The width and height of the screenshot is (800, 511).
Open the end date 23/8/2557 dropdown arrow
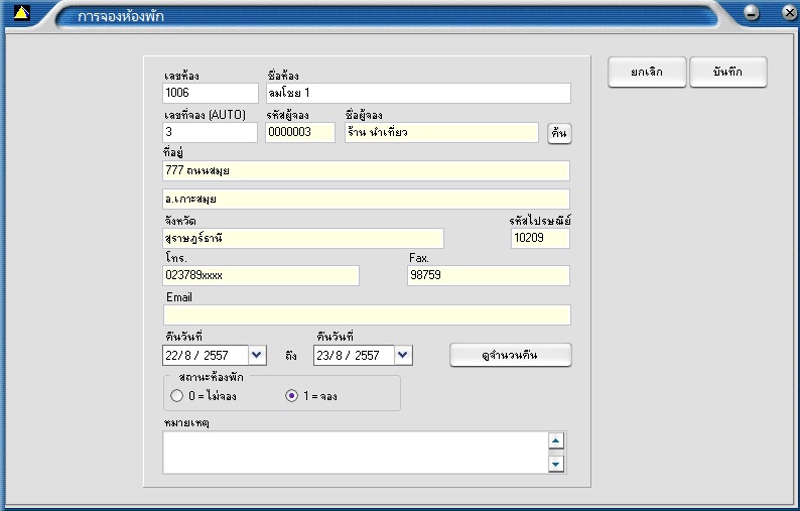point(403,355)
